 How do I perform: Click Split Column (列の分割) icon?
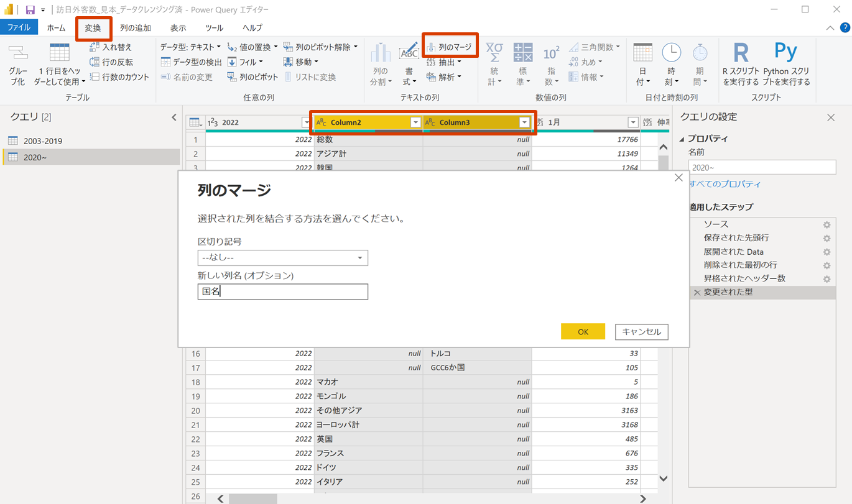click(x=381, y=52)
